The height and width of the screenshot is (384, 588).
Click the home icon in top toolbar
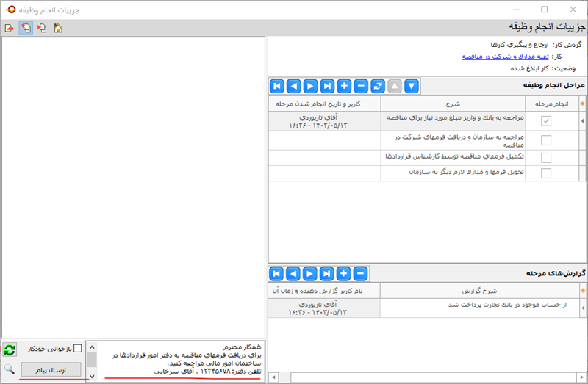coord(57,28)
